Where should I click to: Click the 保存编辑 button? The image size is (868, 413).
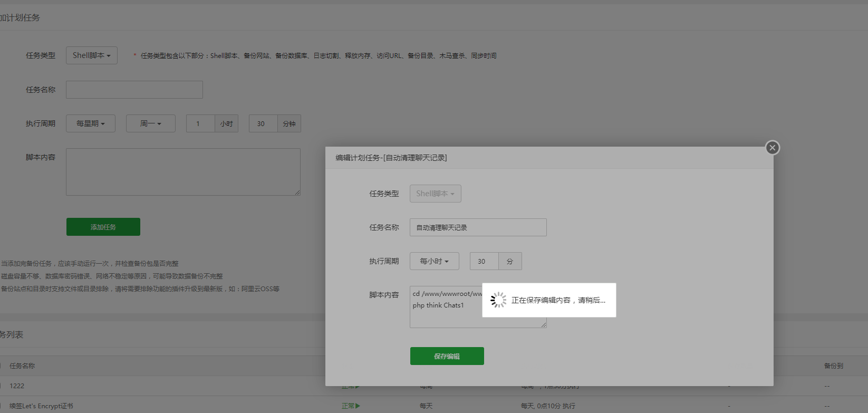tap(447, 356)
